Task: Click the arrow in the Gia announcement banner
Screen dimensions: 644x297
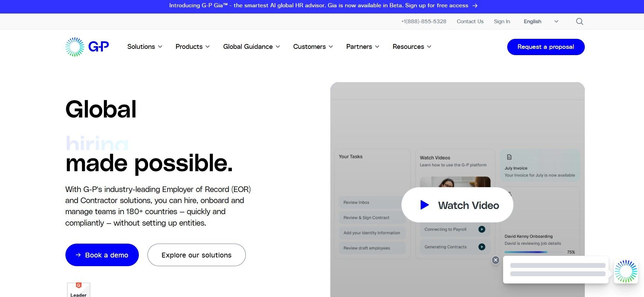Action: pyautogui.click(x=475, y=6)
